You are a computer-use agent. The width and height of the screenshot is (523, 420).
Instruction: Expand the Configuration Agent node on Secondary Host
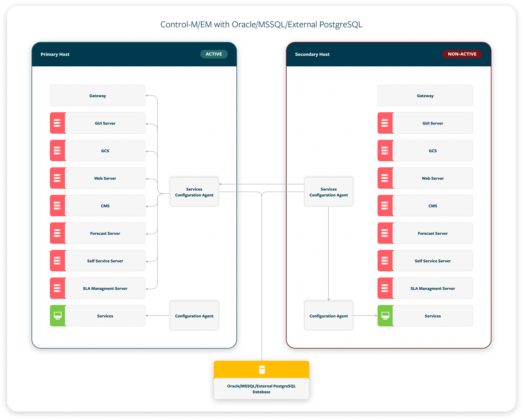(329, 316)
